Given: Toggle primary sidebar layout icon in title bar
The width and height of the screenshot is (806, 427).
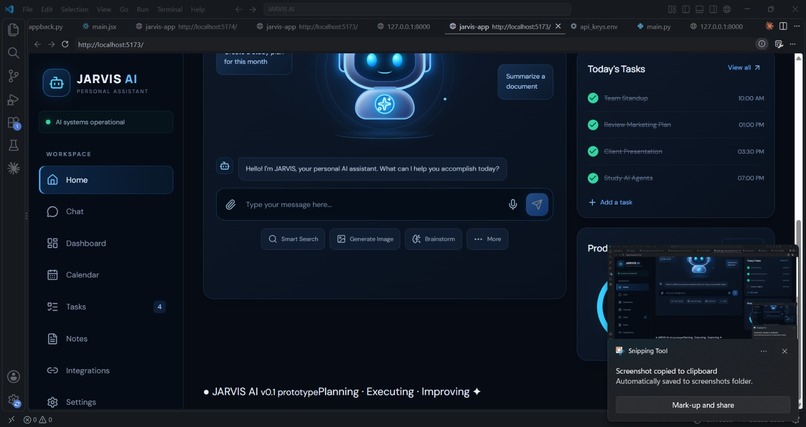Looking at the screenshot, I should point(686,9).
